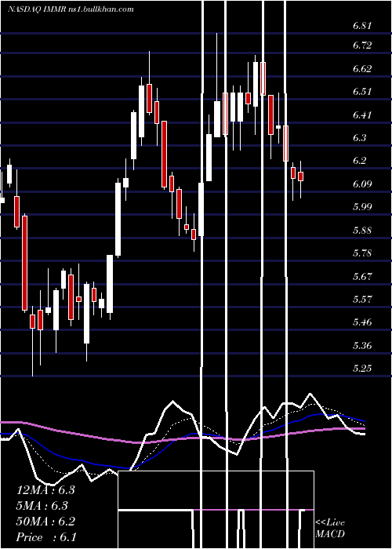Select the tall red candlestick falling to 5.57
The image size is (392, 549).
24,264
